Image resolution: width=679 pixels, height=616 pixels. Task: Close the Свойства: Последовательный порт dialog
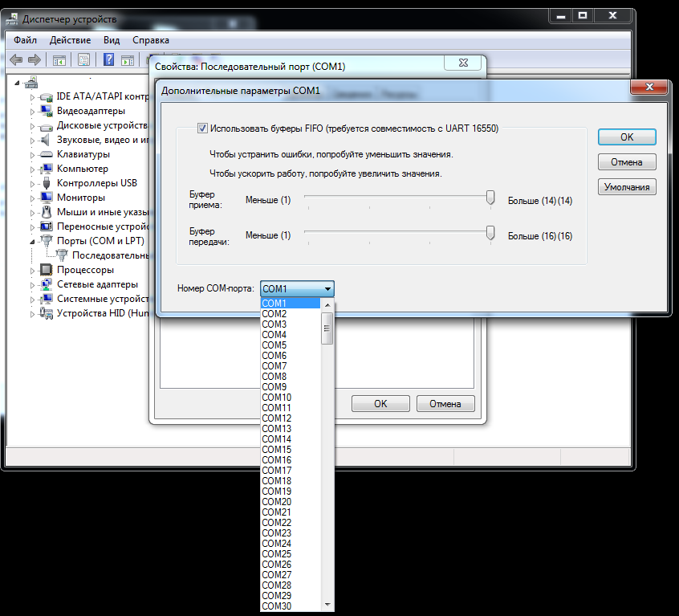point(463,63)
